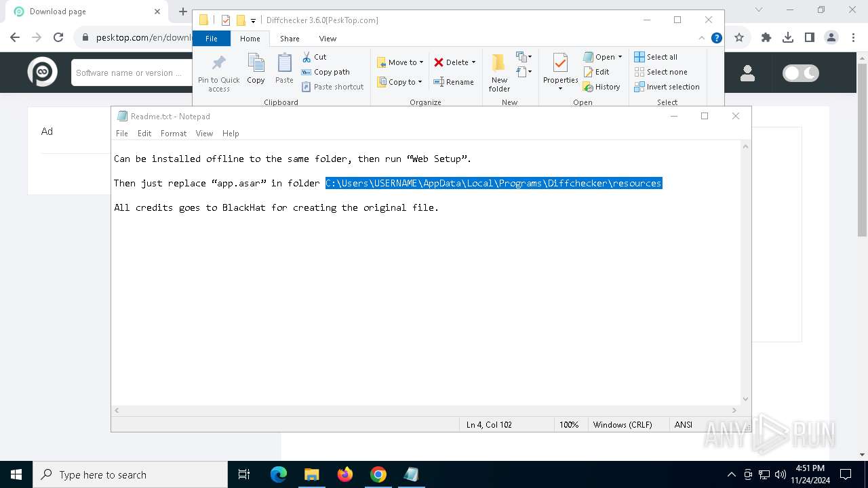Click the pesktop.com address bar
This screenshot has height=488, width=868.
144,37
